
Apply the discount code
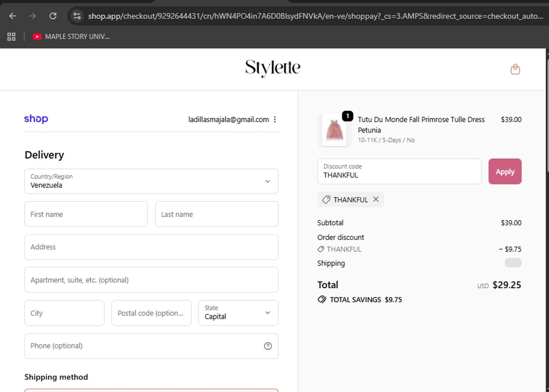coord(505,171)
